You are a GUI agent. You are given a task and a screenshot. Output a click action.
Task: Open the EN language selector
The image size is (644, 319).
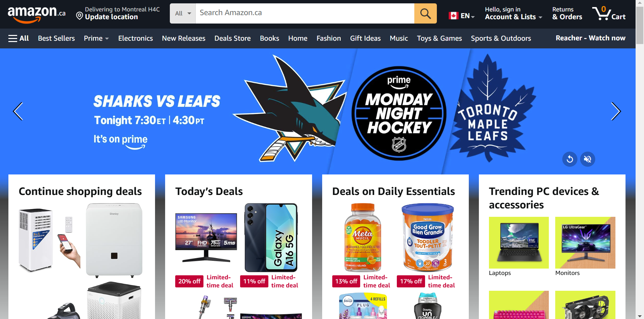(x=461, y=16)
